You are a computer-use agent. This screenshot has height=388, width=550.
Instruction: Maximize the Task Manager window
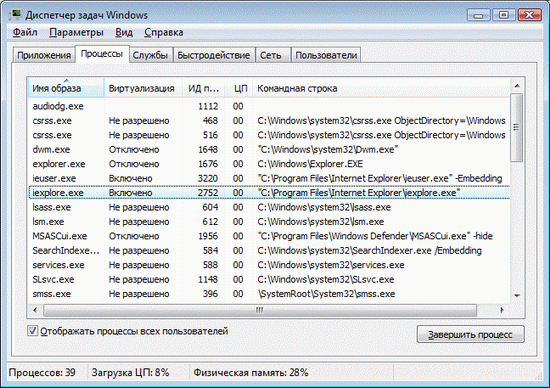[x=504, y=15]
